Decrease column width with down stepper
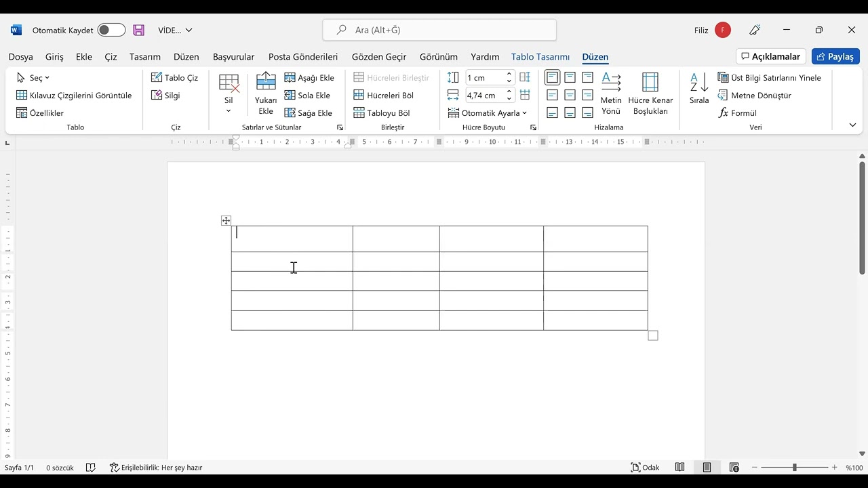The image size is (868, 488). tap(509, 99)
